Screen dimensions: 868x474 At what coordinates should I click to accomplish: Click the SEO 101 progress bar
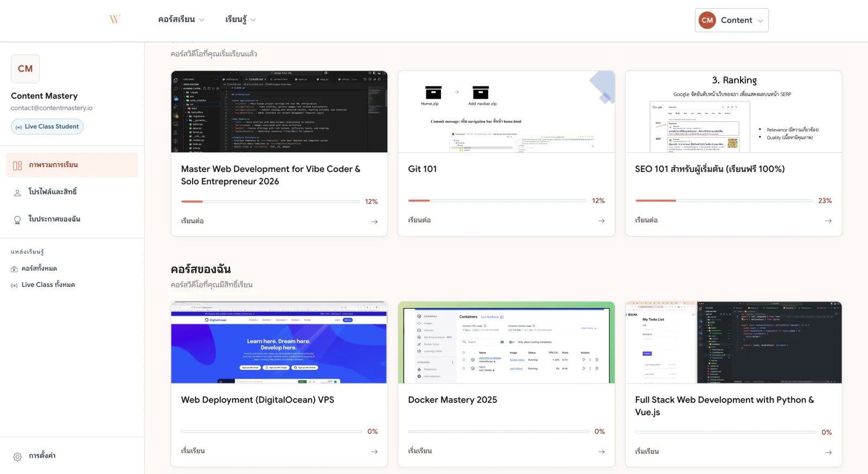point(724,201)
